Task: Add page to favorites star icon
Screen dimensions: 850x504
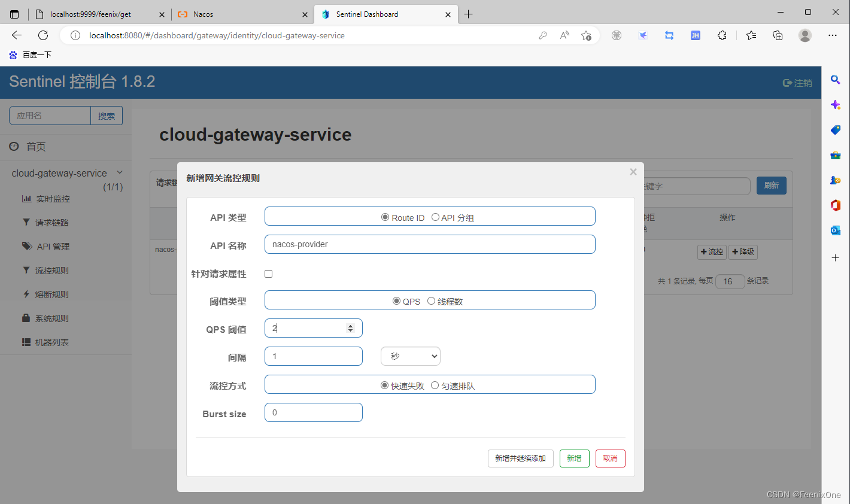Action: pyautogui.click(x=586, y=35)
